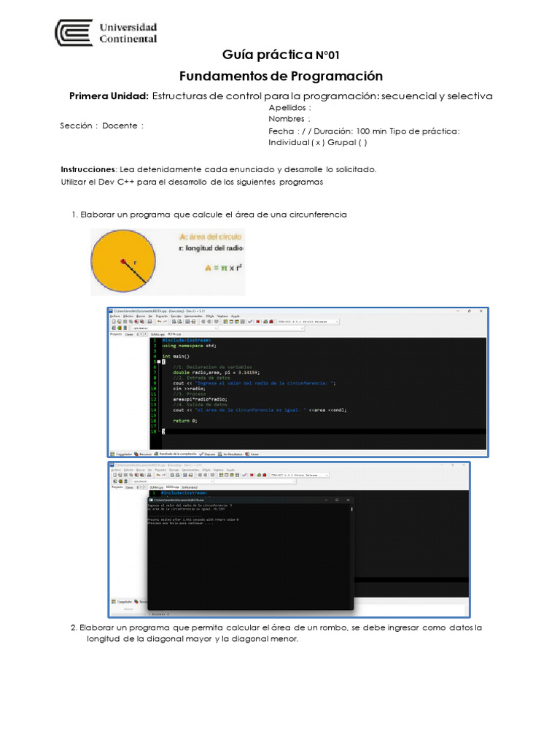560x747 pixels.
Task: Click the 'Guía práctica N°01' heading
Action: click(281, 55)
